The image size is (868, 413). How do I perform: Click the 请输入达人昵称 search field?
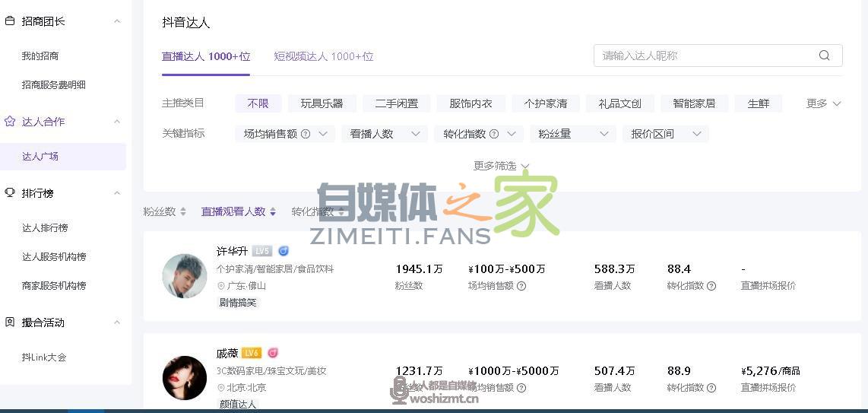[x=707, y=56]
